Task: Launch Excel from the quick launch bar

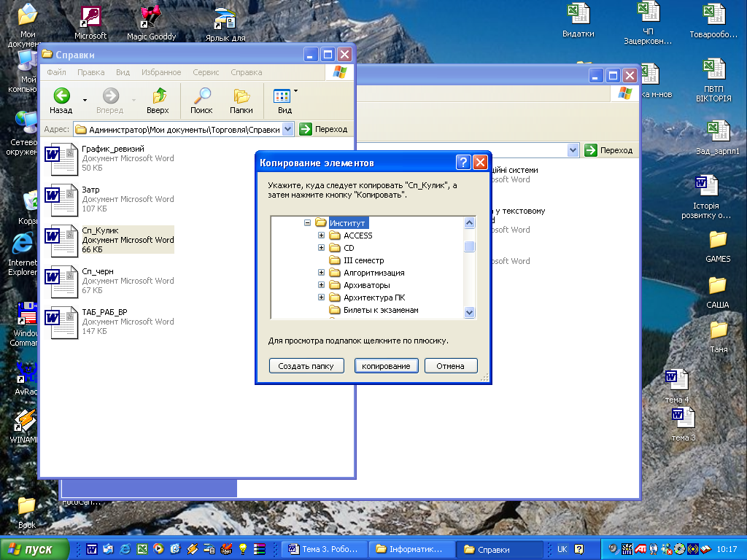Action: pos(142,549)
